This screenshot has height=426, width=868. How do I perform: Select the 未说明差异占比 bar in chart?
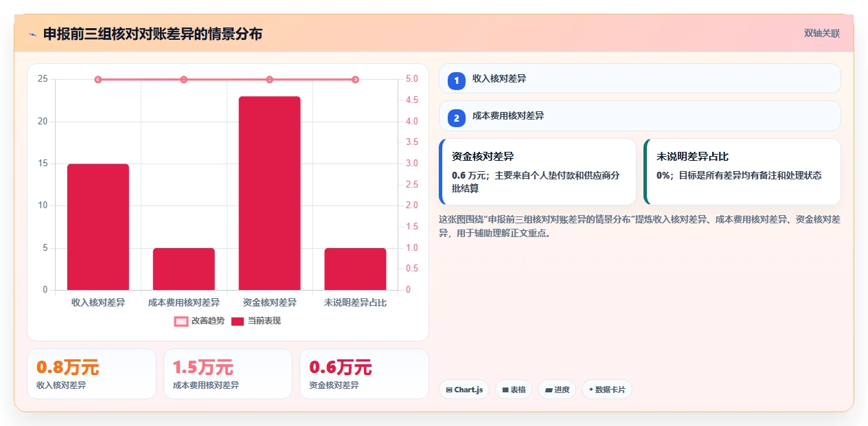click(x=355, y=269)
